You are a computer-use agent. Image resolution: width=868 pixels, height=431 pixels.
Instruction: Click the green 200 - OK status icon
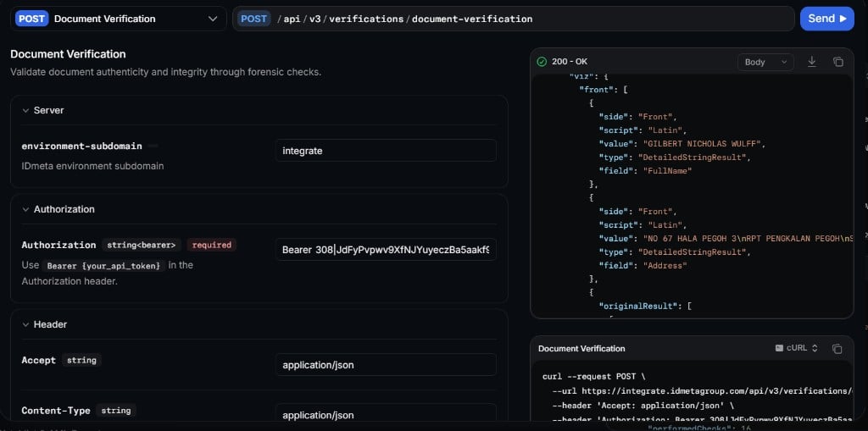542,62
